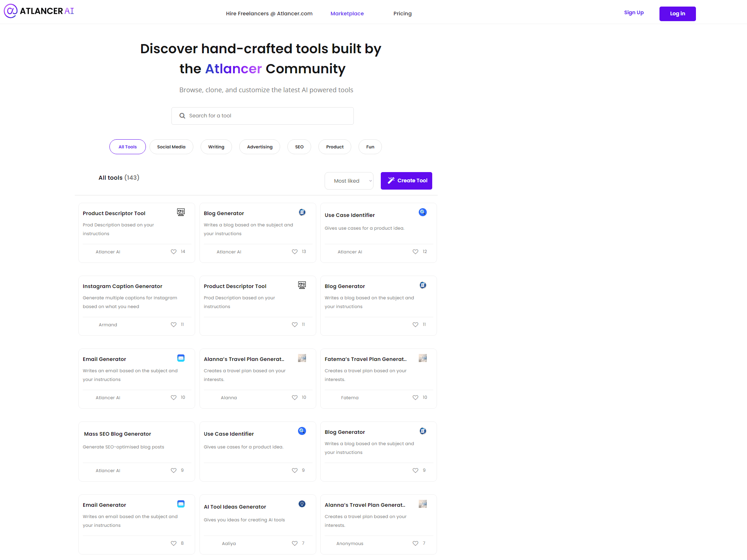This screenshot has height=560, width=747.
Task: Filter tools by Social Media
Action: 171,147
